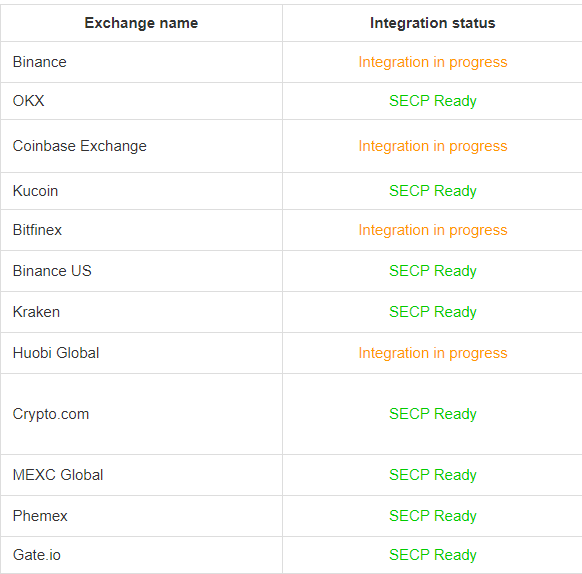This screenshot has height=574, width=582.
Task: Select Coinbase Exchange name cell
Action: tap(80, 146)
